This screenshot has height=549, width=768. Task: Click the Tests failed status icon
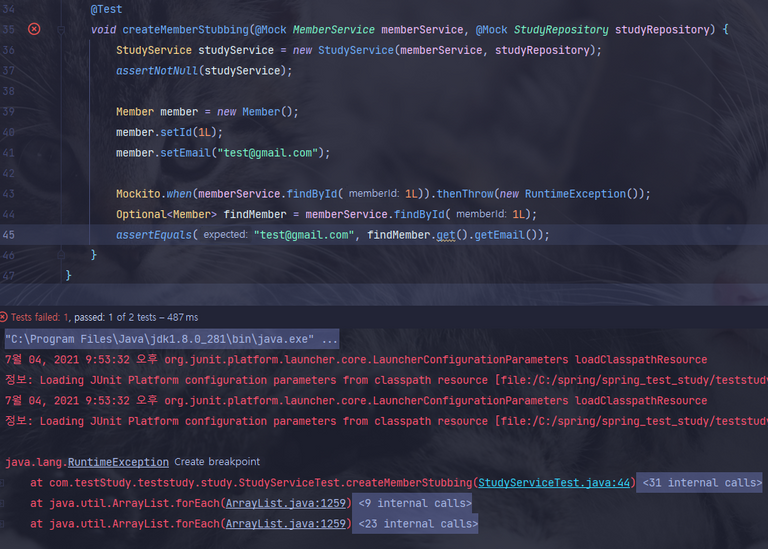click(x=3, y=317)
